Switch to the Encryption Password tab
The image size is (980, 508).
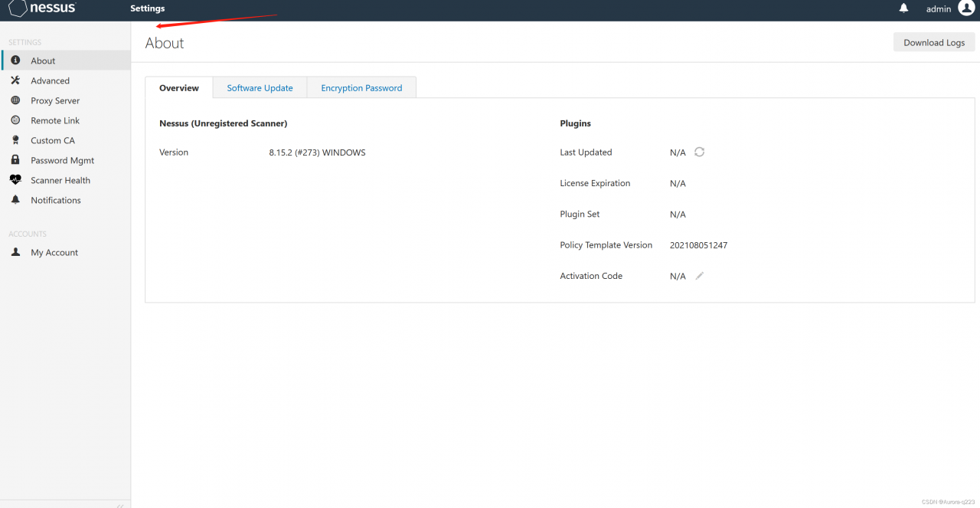(x=361, y=88)
